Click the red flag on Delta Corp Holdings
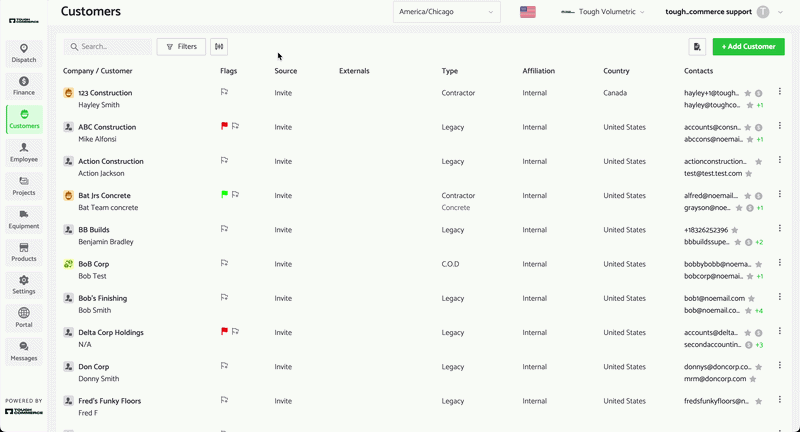Image resolution: width=800 pixels, height=432 pixels. [x=224, y=331]
